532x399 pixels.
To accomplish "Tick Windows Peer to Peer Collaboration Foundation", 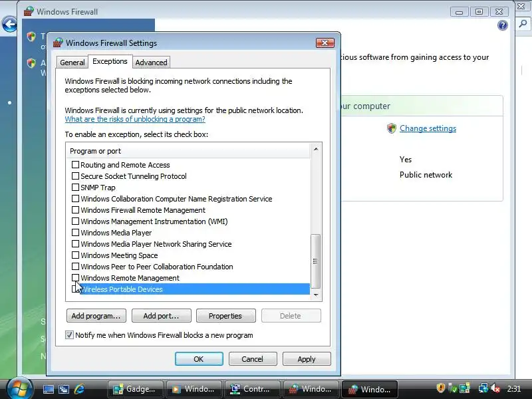I will pos(75,267).
